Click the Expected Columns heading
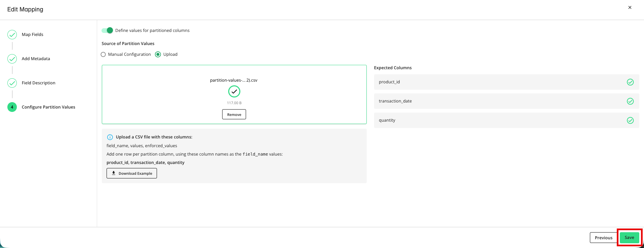Viewport: 644px width, 248px height. click(x=393, y=68)
